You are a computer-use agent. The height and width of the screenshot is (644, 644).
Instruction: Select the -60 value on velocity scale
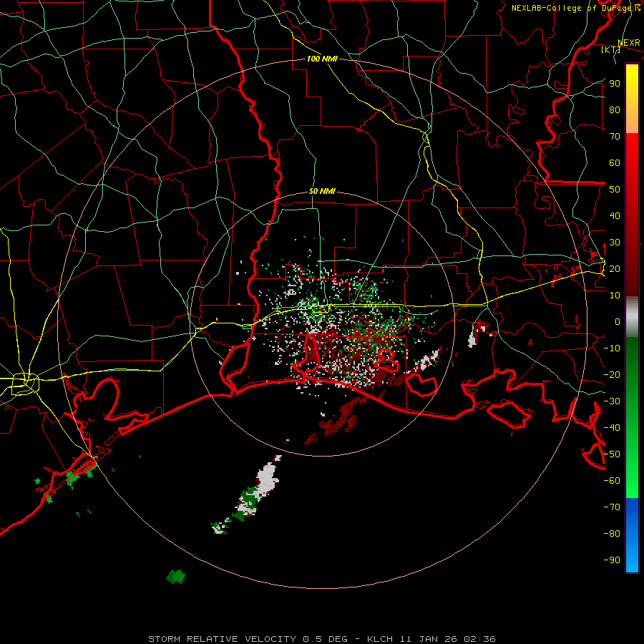coord(612,481)
